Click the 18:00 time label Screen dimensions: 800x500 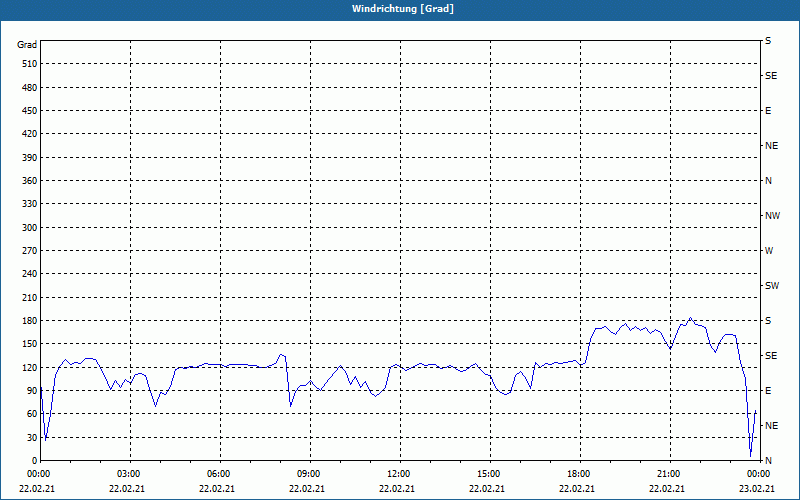coord(581,474)
